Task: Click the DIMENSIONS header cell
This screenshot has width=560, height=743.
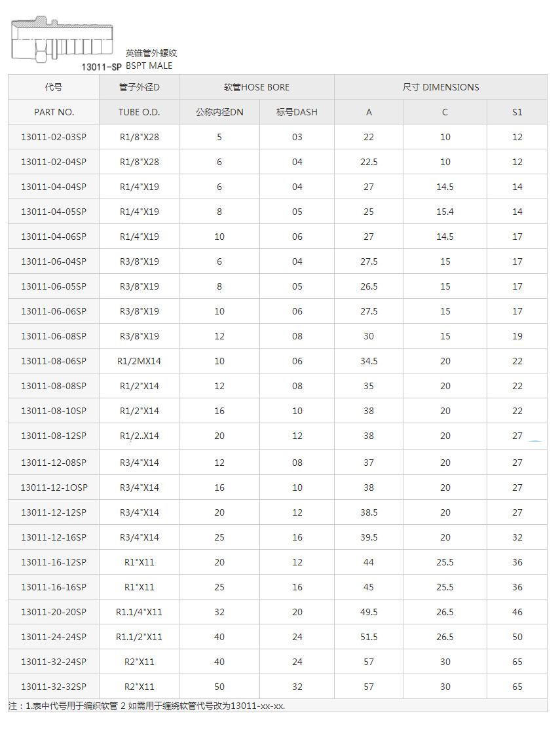Action: 440,87
